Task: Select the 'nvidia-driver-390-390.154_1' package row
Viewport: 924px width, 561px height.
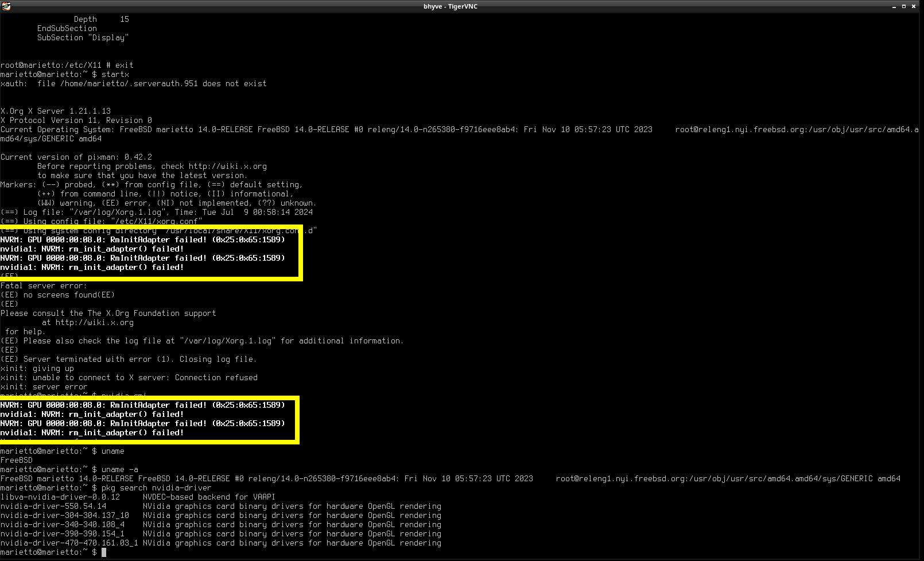Action: click(221, 534)
